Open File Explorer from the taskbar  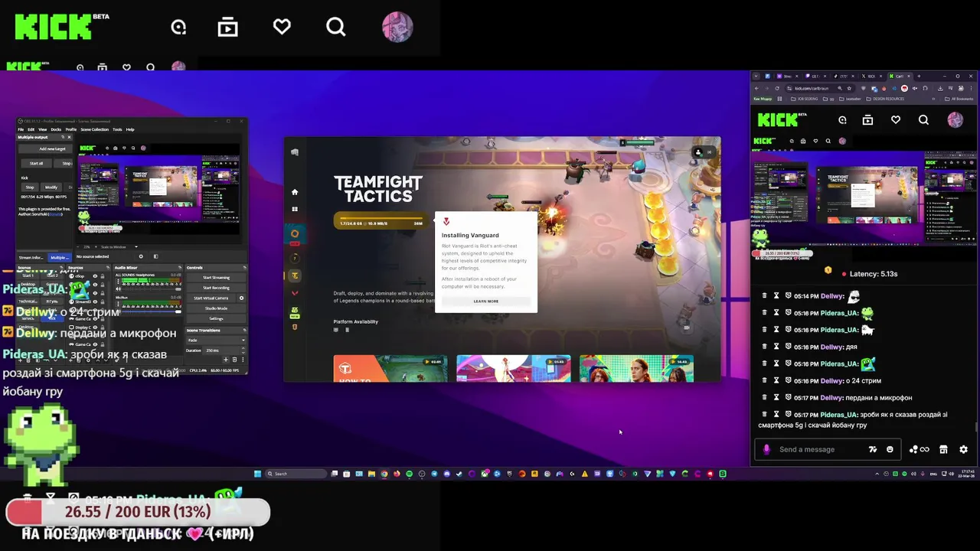coord(371,474)
